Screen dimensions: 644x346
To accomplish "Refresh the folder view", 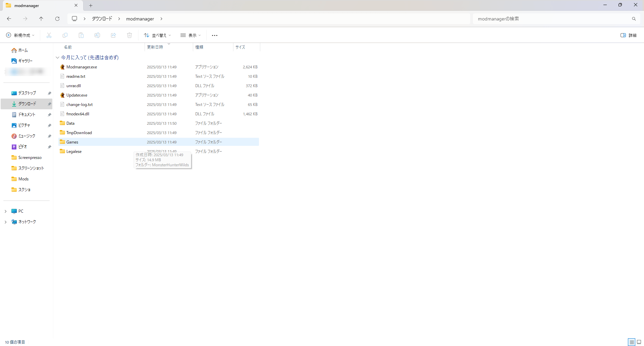I will tap(57, 19).
